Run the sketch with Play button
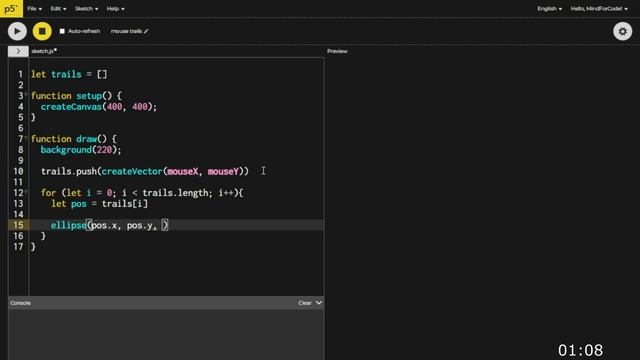 [17, 31]
